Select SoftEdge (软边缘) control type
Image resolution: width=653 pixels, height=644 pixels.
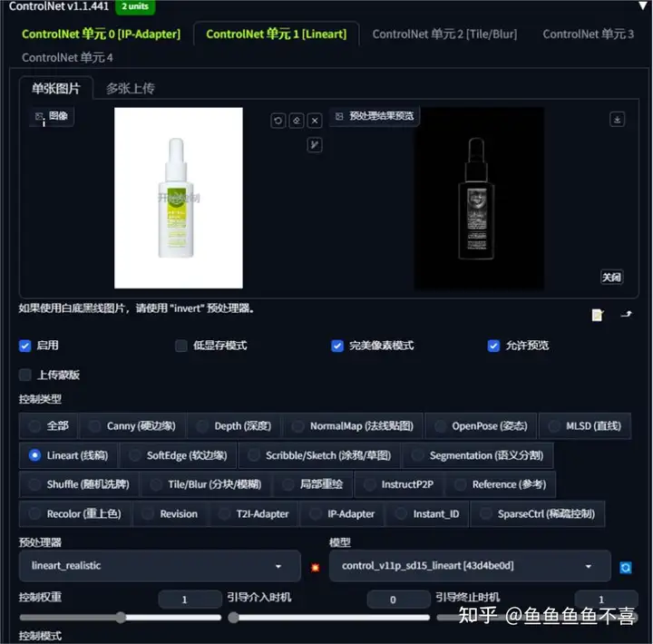coord(179,455)
